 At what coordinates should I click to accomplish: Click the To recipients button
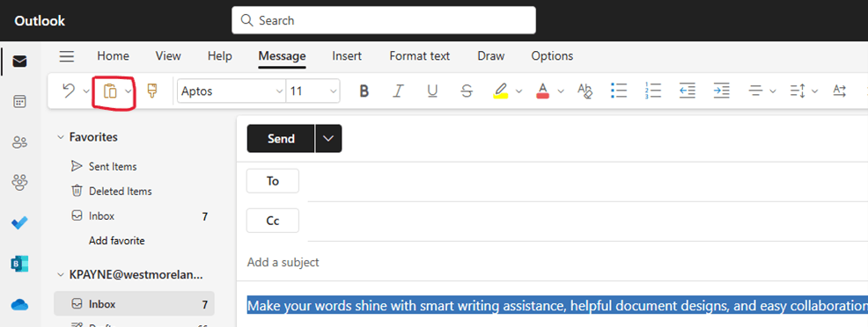(x=273, y=181)
